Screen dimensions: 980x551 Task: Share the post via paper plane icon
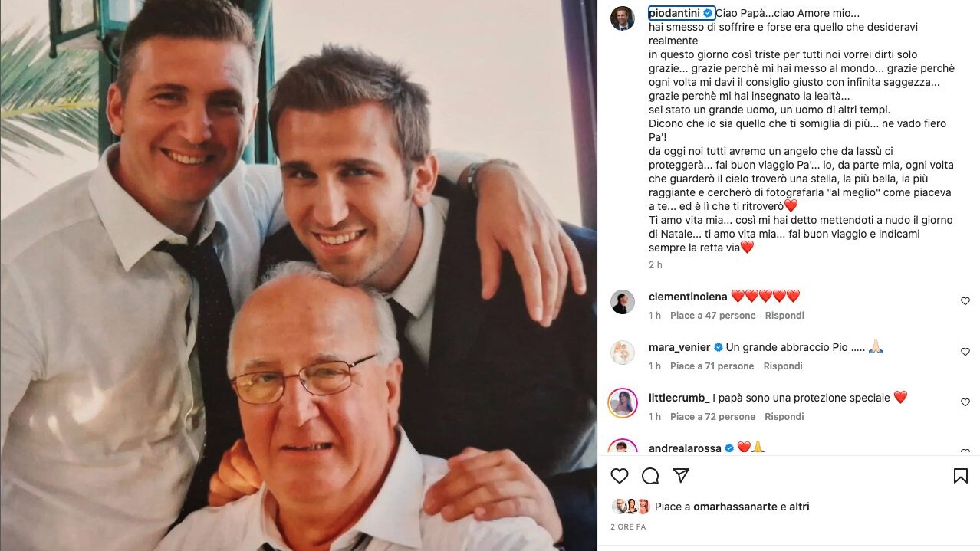tap(680, 476)
